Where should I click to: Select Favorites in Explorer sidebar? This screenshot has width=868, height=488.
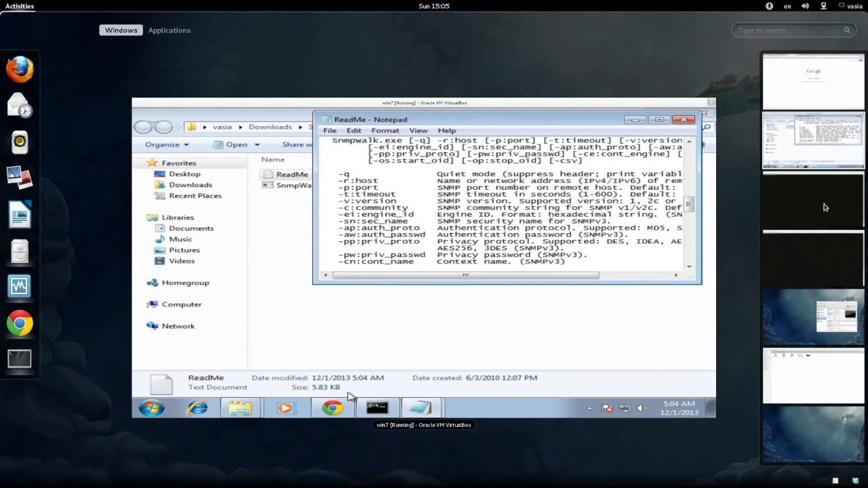[x=178, y=163]
